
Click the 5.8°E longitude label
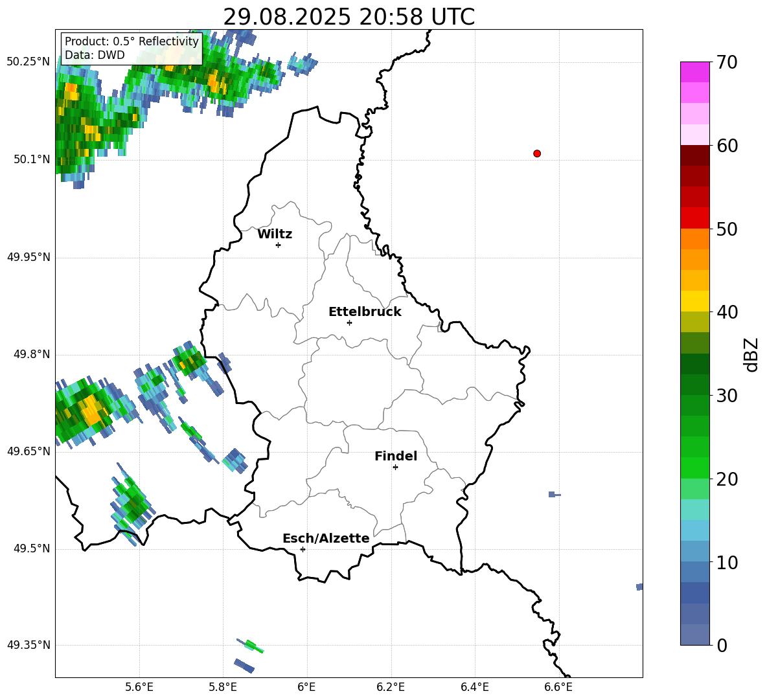coord(223,687)
